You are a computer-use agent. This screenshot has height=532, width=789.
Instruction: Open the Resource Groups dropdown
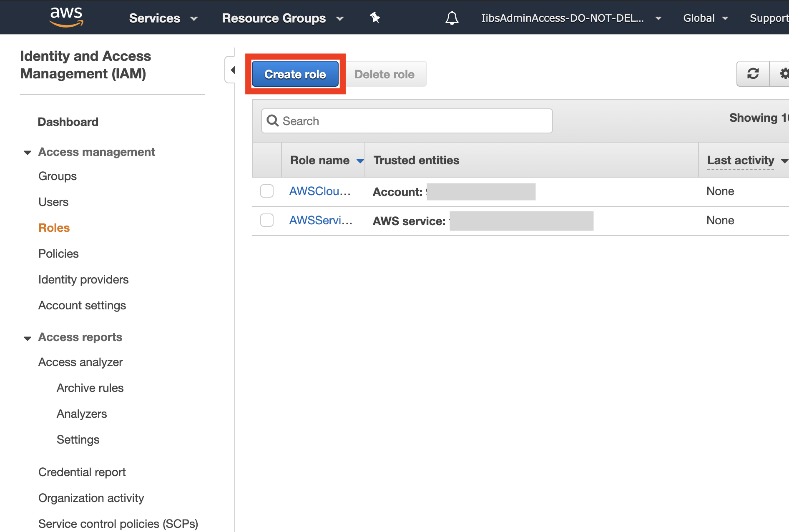point(283,18)
